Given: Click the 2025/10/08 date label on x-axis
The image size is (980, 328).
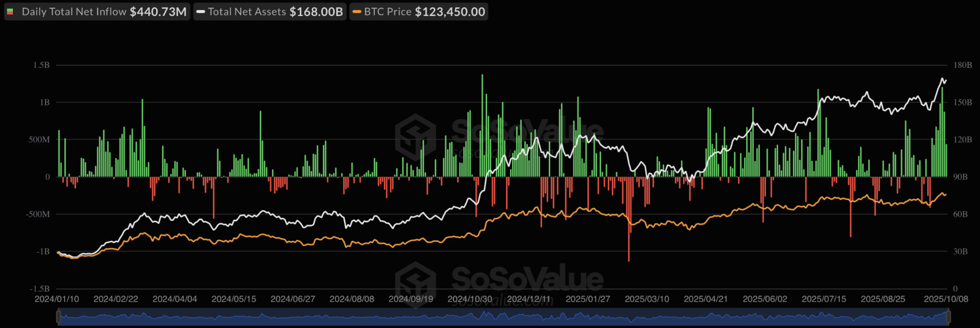Looking at the screenshot, I should tap(946, 299).
